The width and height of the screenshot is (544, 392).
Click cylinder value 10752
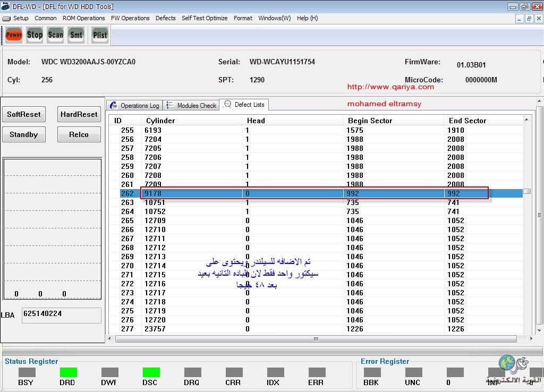pyautogui.click(x=155, y=211)
